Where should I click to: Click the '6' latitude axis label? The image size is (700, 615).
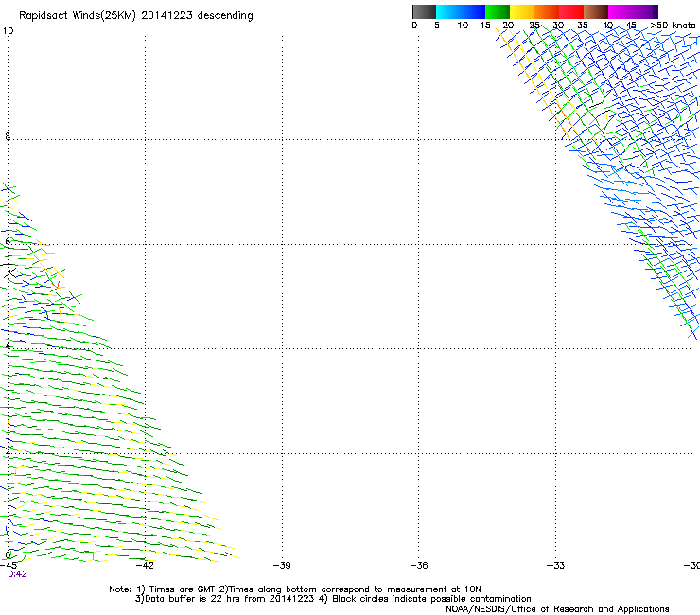click(x=8, y=241)
